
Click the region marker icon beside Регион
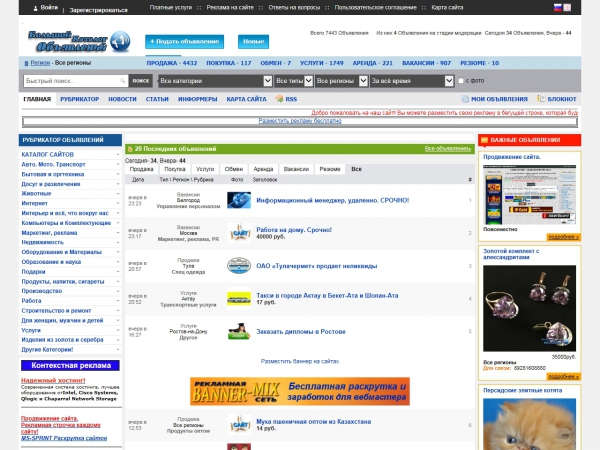(x=26, y=63)
